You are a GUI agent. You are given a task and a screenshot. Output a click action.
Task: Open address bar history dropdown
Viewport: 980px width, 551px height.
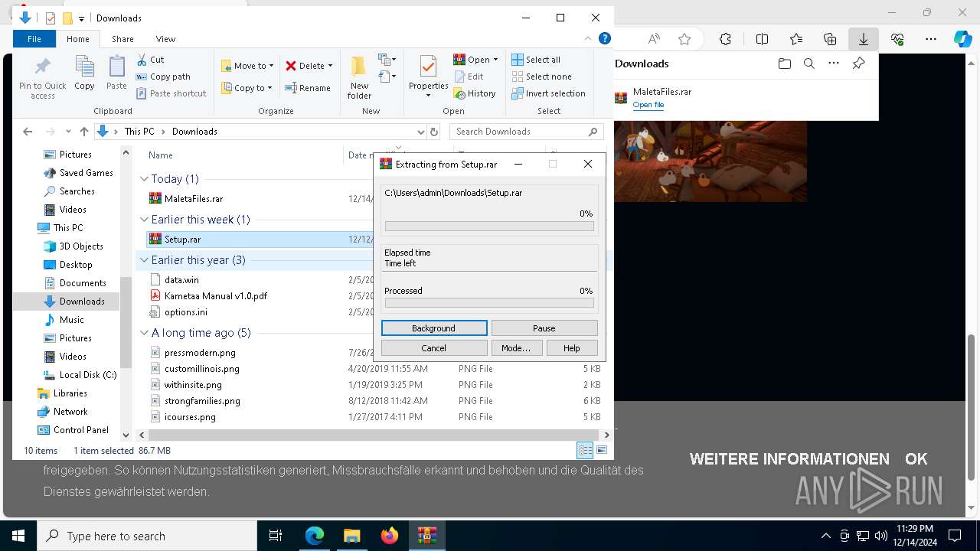pyautogui.click(x=420, y=132)
